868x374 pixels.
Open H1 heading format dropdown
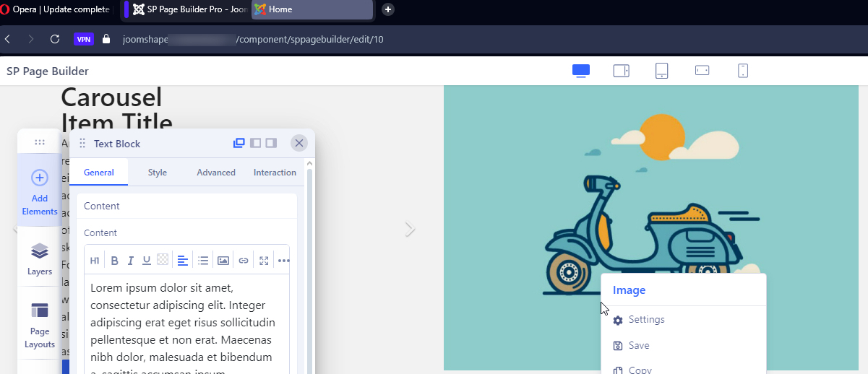click(95, 261)
